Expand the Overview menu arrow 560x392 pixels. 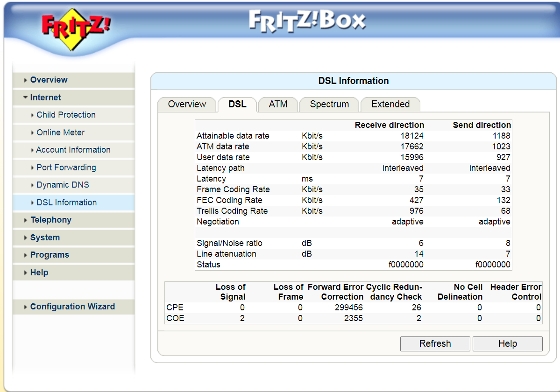[x=25, y=80]
